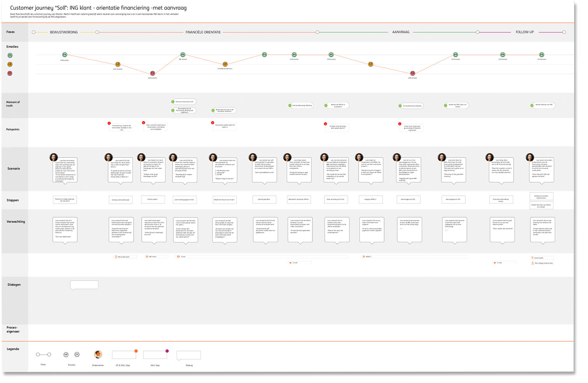The height and width of the screenshot is (383, 588).
Task: Click the 'FOLLOW-UP' phase label
Action: coord(525,32)
